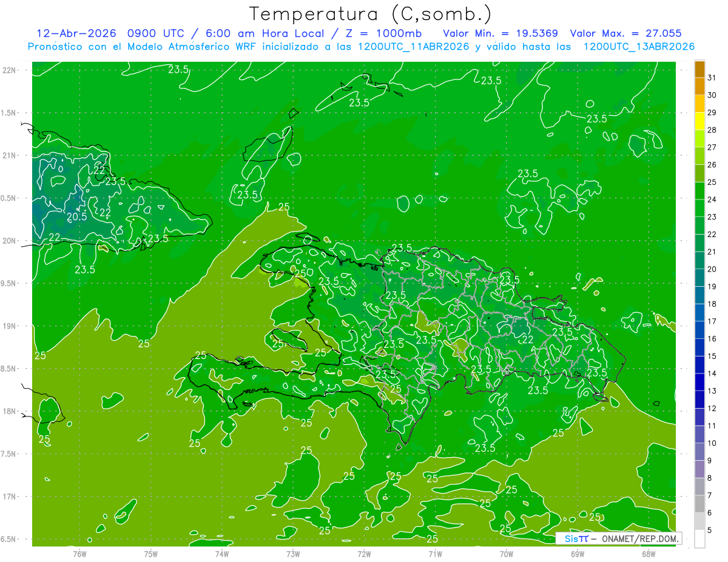Click the purple 9 degree legend swatch
728x562 pixels.
click(x=699, y=452)
